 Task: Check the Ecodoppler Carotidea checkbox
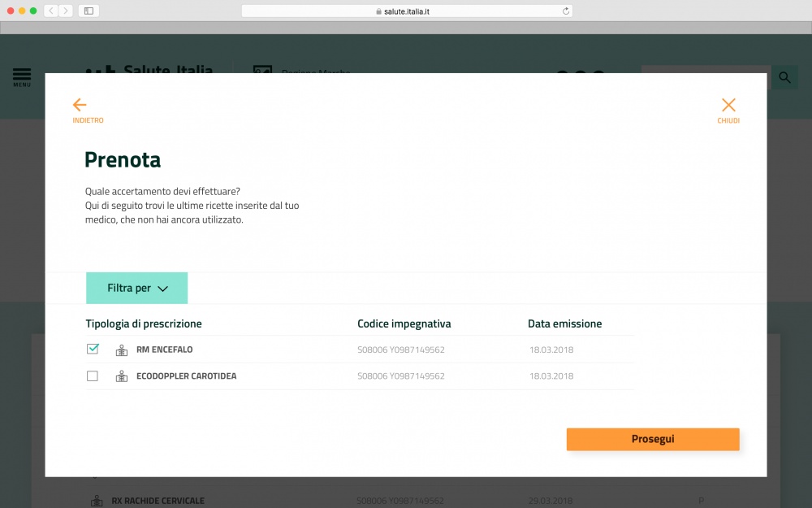[x=93, y=376]
